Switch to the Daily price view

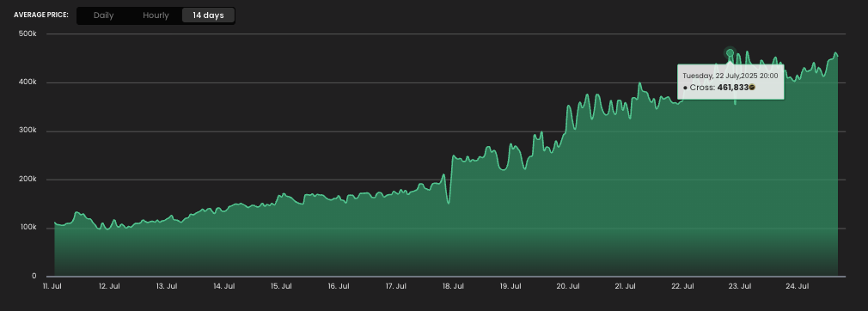(103, 15)
